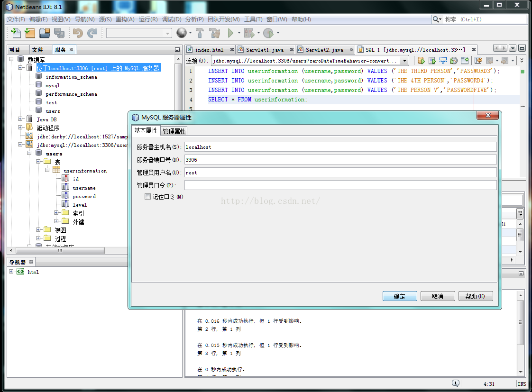Click the keep-prior-tabs window plus icon
Image resolution: width=532 pixels, height=392 pixels.
tap(465, 61)
